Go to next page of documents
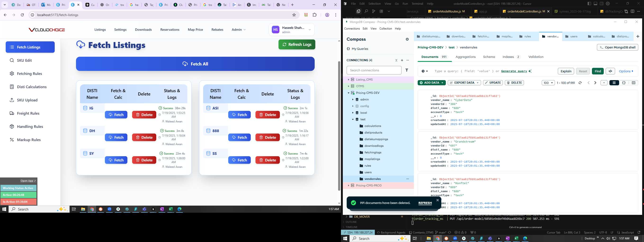Screen dimensions: 644x242 click(x=595, y=83)
